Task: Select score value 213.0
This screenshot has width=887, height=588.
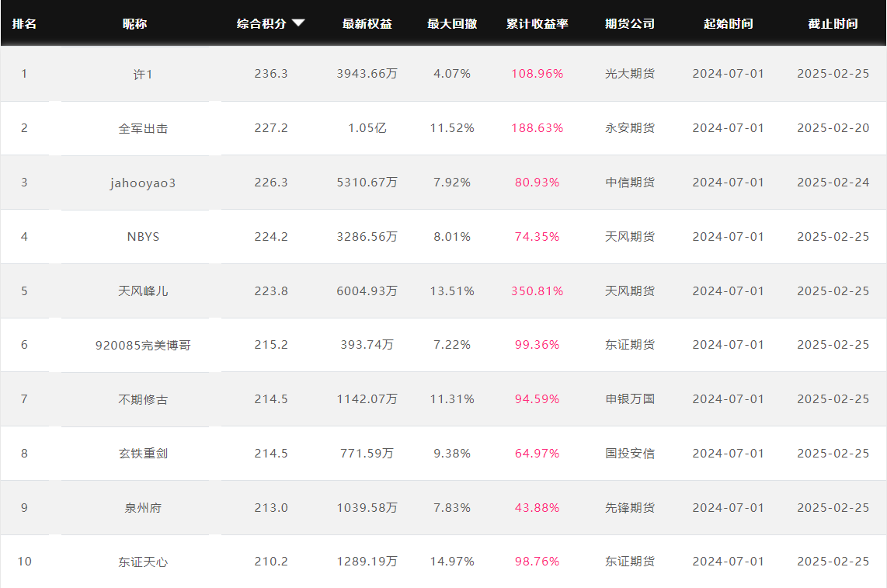Action: pos(271,508)
